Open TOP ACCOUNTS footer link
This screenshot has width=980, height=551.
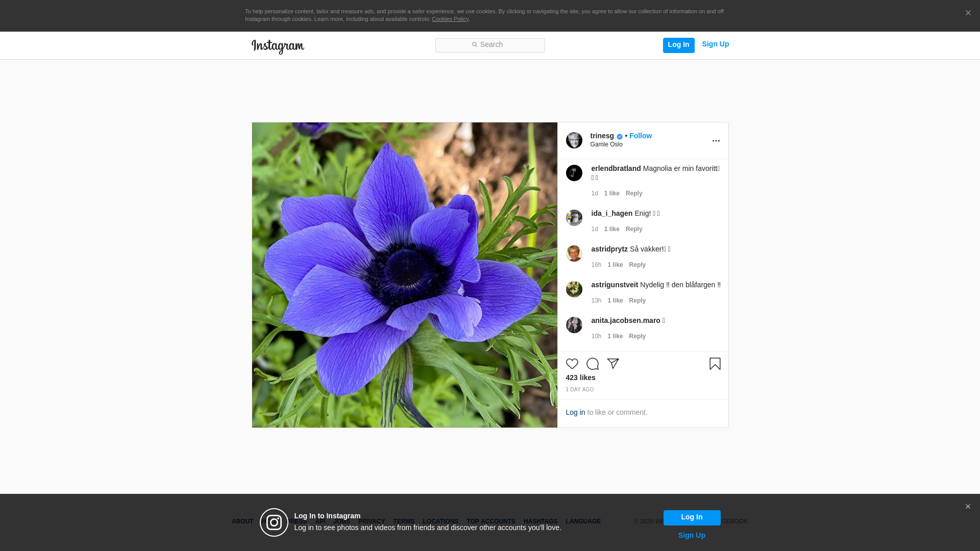click(491, 521)
